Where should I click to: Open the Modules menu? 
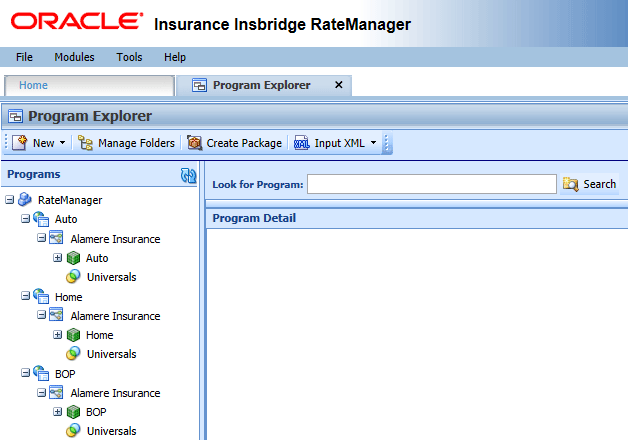tap(74, 57)
